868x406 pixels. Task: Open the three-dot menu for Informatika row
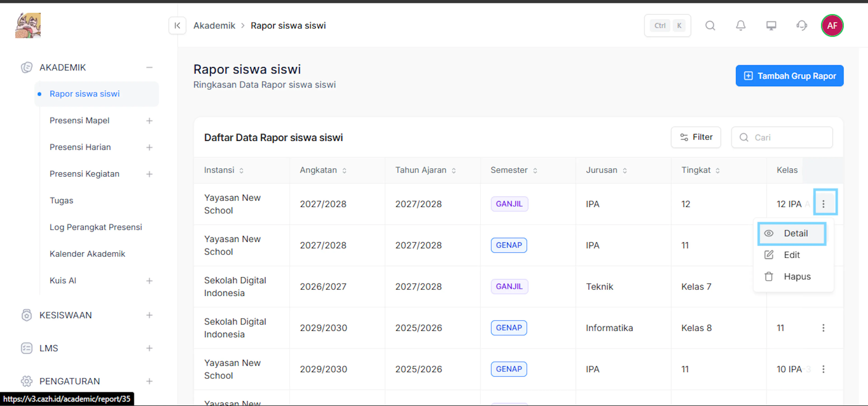pos(823,328)
